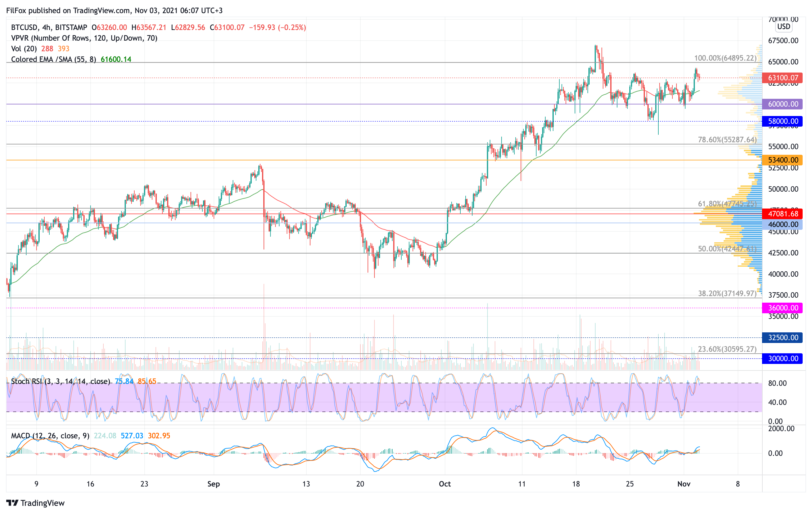Expand the MACD (12, 26, close, 9) legend

pos(50,436)
